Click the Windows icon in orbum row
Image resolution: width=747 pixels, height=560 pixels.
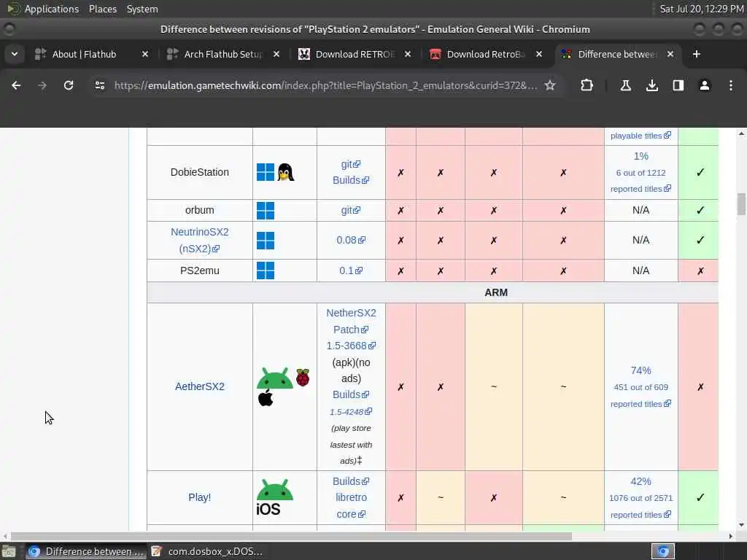[x=266, y=211]
